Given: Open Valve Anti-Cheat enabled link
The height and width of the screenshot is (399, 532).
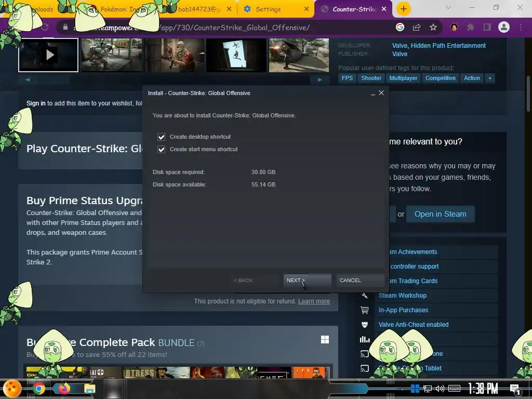Looking at the screenshot, I should pos(413,325).
